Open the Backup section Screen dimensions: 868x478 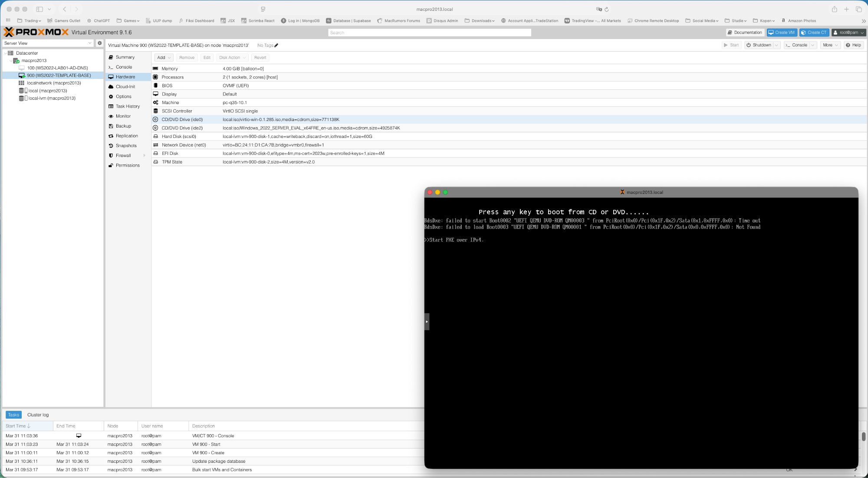click(122, 126)
